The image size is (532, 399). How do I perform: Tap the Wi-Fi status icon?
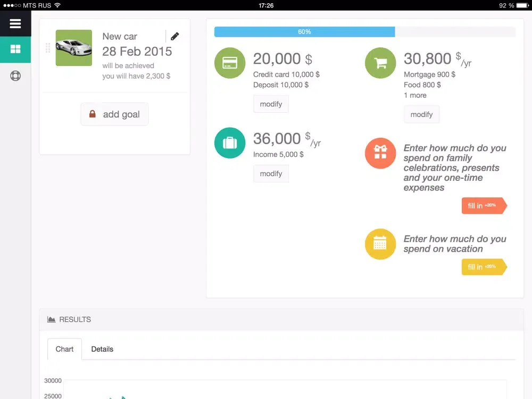(x=57, y=5)
